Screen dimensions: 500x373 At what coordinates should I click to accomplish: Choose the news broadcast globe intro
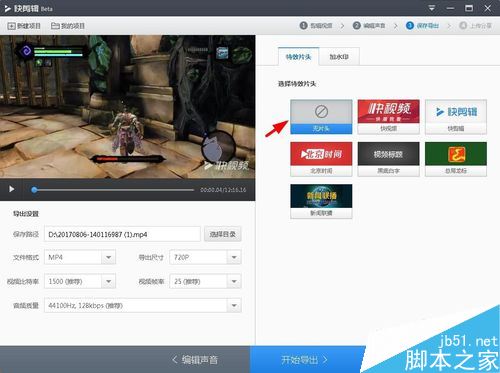coord(321,201)
